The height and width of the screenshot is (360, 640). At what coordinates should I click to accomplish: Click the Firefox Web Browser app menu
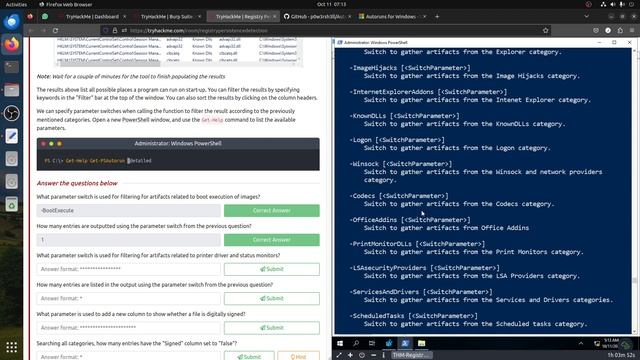pyautogui.click(x=65, y=4)
